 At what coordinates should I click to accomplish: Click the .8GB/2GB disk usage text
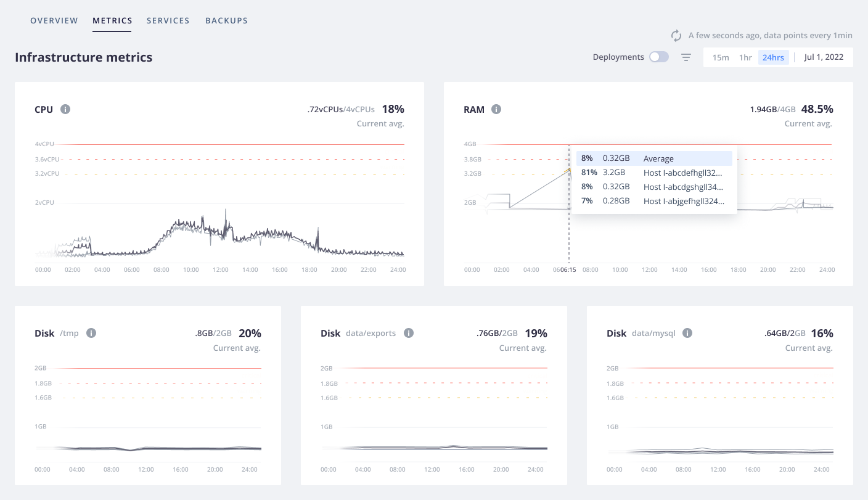point(213,333)
